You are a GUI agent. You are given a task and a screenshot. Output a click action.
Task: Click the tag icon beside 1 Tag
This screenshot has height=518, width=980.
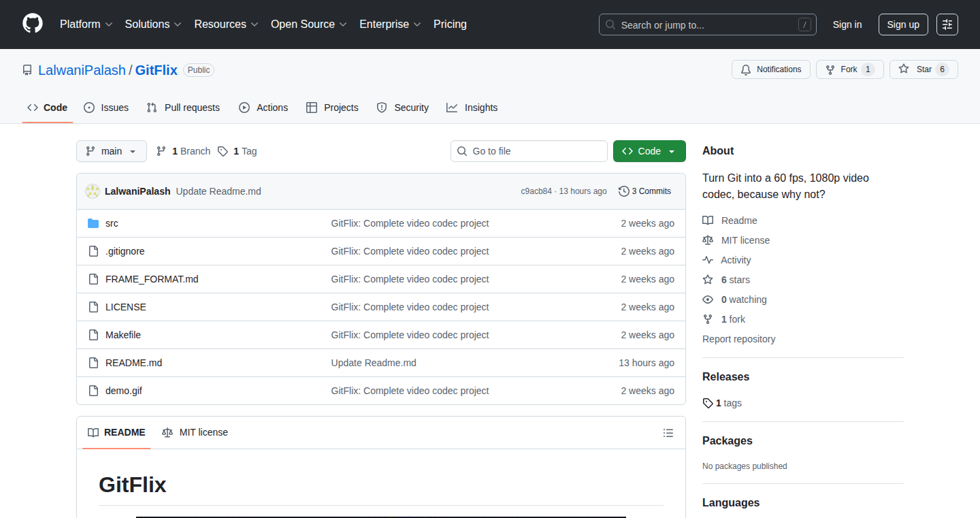click(223, 151)
